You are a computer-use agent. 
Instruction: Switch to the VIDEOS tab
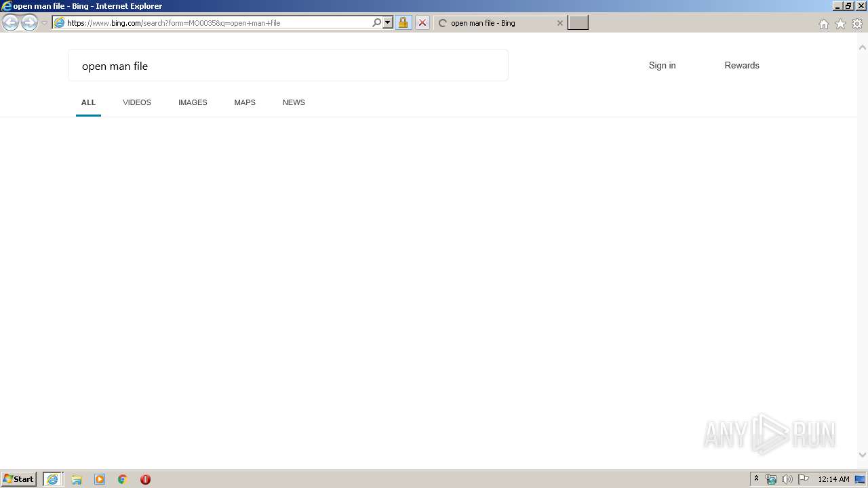(x=137, y=102)
